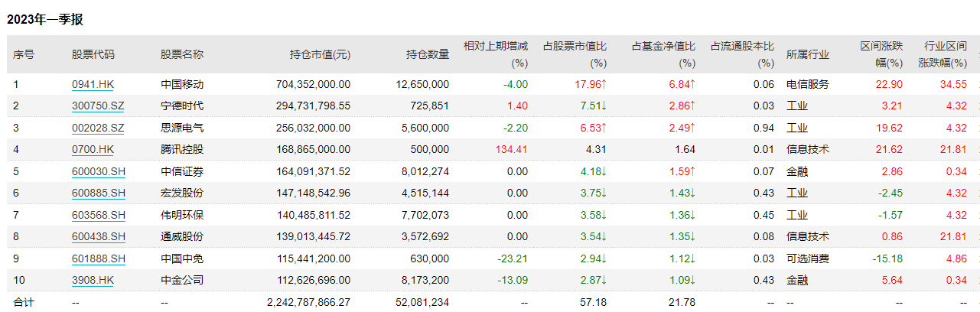Select stock name 中国移动

tap(182, 84)
